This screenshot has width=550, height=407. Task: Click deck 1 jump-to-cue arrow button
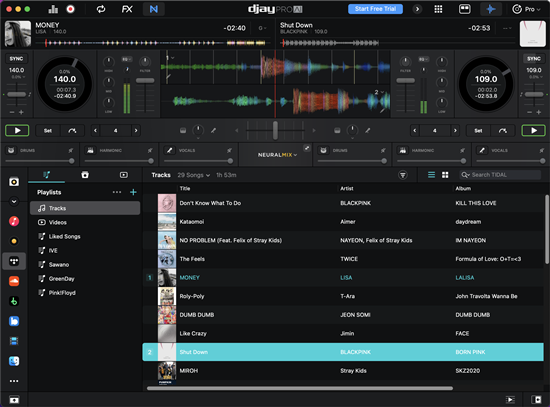72,131
